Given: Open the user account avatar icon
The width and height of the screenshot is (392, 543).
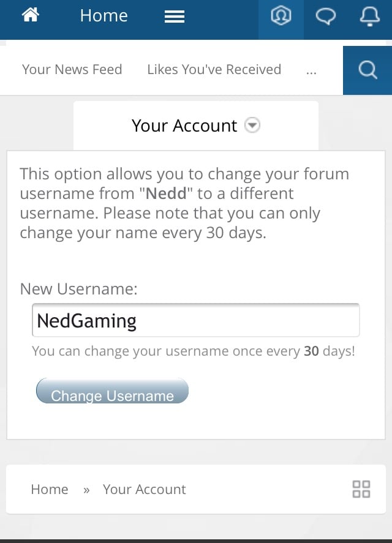Looking at the screenshot, I should (x=281, y=16).
